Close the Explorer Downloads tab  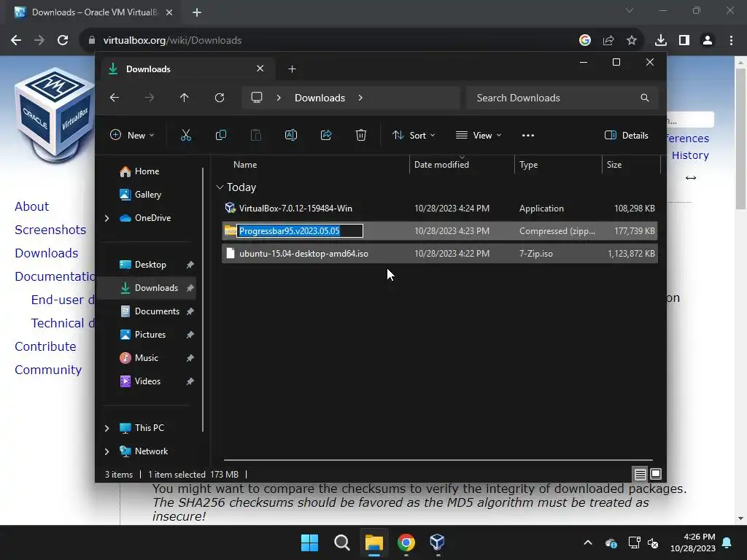click(x=260, y=69)
